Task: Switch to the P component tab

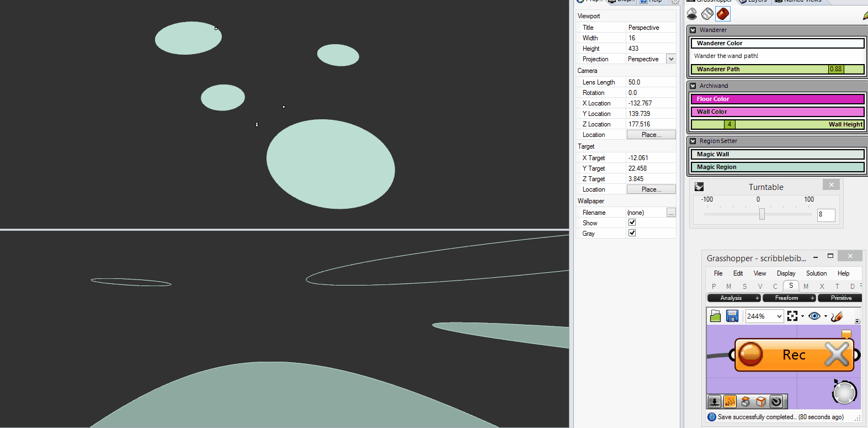Action: tap(713, 286)
